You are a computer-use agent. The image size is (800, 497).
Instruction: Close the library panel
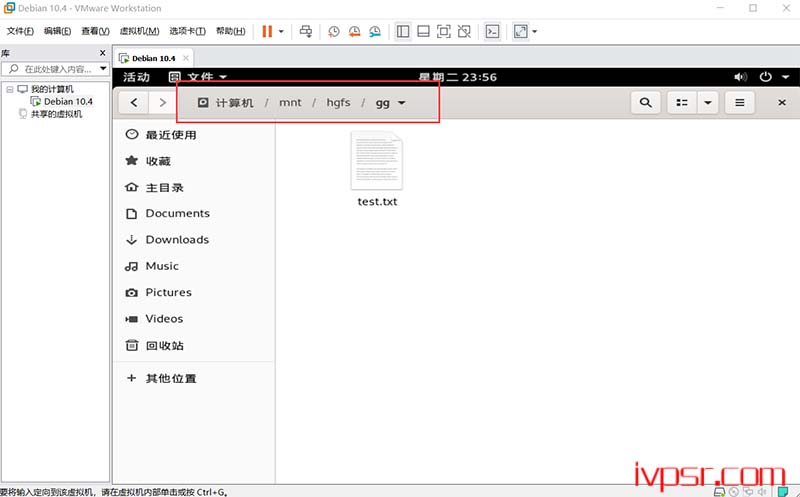point(103,53)
